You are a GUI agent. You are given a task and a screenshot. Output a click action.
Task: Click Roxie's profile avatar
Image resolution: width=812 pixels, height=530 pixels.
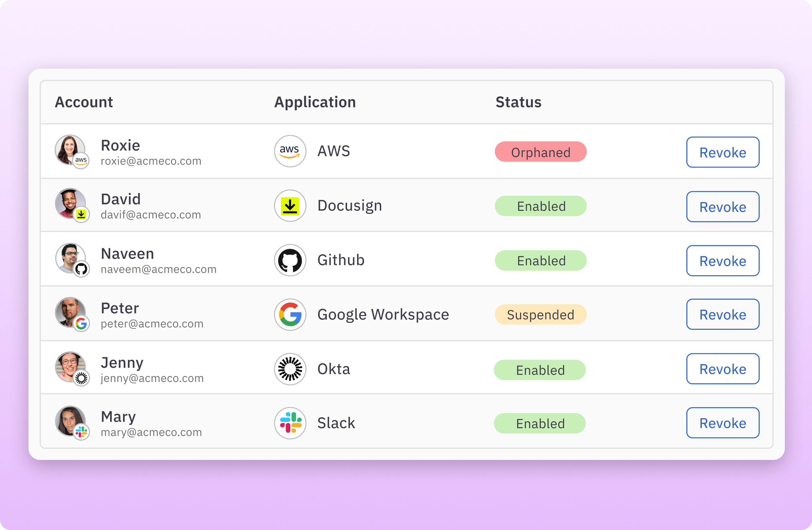click(69, 149)
